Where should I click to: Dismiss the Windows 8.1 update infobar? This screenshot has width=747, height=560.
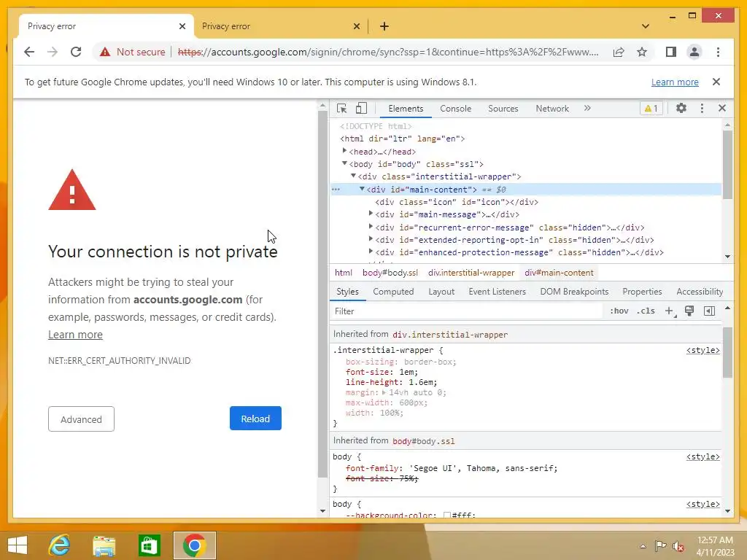[716, 82]
